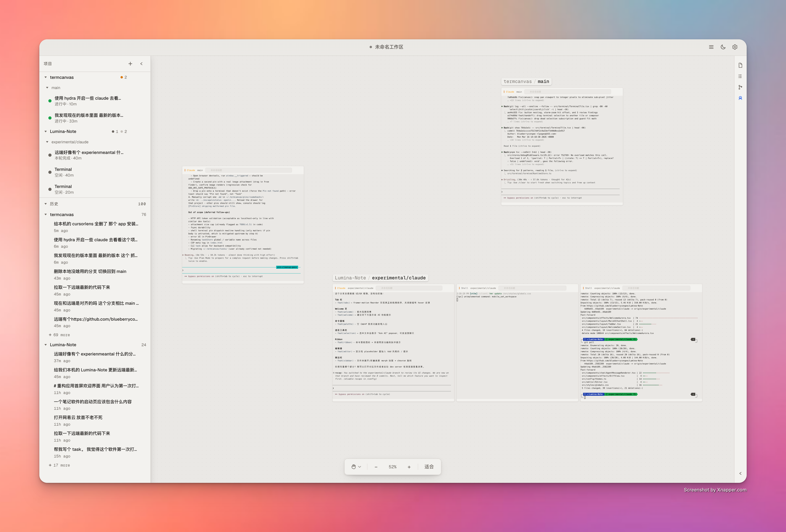
Task: Toggle dark mode with the moon icon
Action: coord(723,47)
